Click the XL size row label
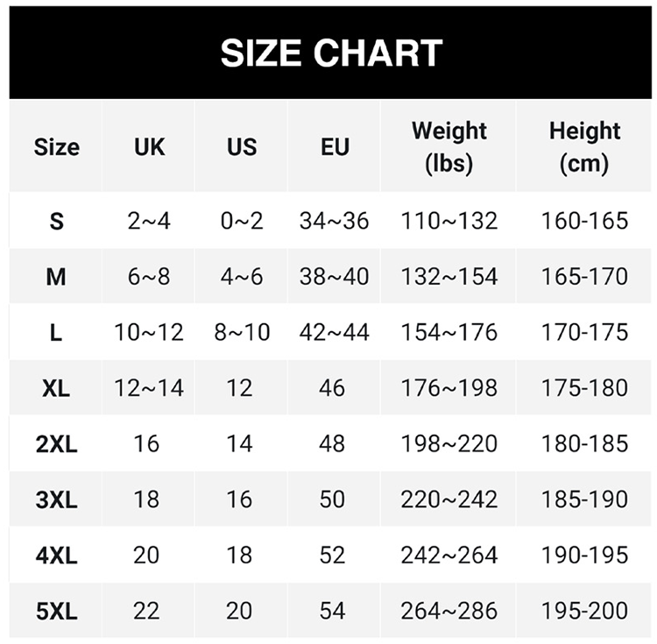The image size is (657, 644). [x=56, y=388]
